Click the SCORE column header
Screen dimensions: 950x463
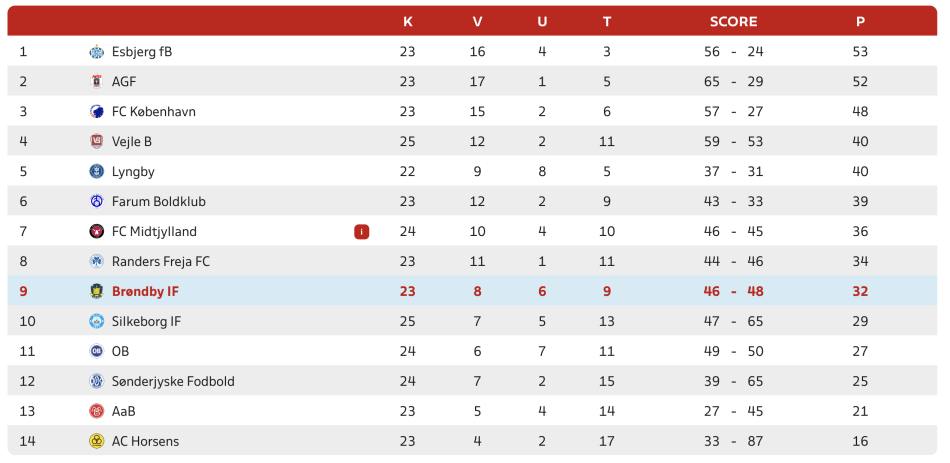coord(734,22)
